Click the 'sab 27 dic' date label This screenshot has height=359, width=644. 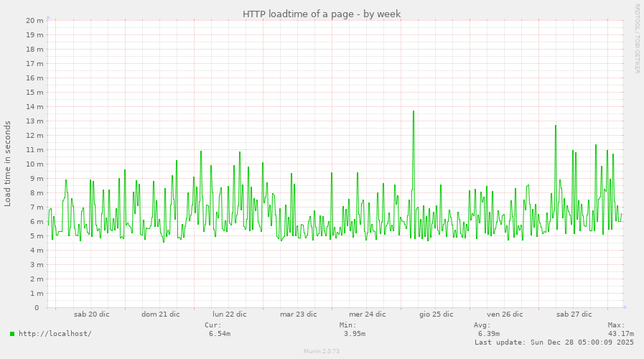[574, 314]
